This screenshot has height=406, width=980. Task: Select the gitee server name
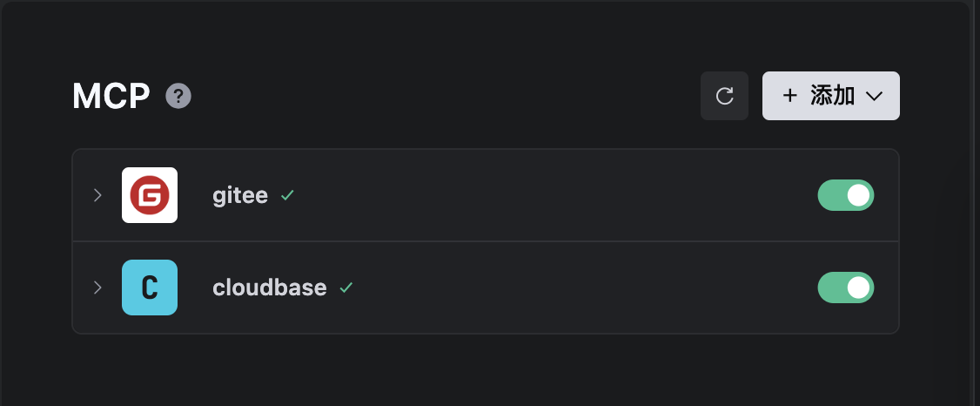pos(239,196)
